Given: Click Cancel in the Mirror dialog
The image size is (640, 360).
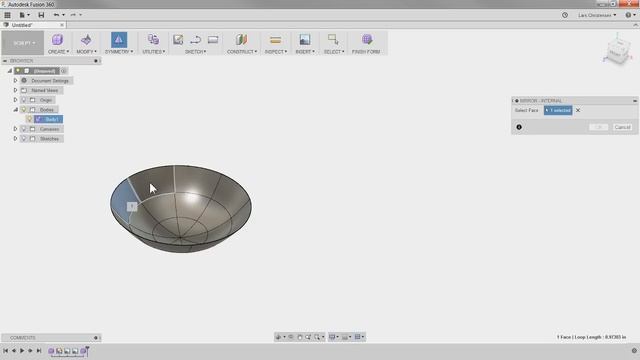Looking at the screenshot, I should tap(622, 127).
